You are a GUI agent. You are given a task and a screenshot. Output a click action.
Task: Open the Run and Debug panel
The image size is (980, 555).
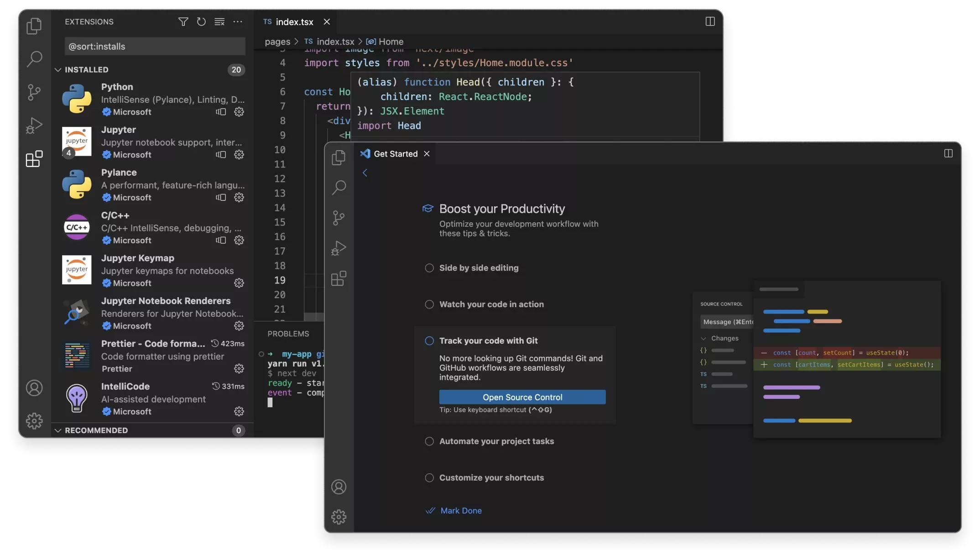click(x=34, y=125)
